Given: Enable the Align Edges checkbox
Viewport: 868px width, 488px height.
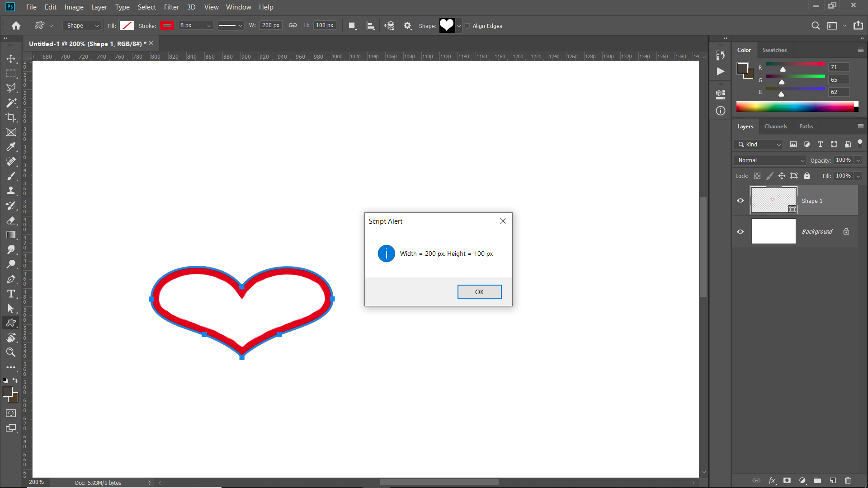Looking at the screenshot, I should coord(467,26).
